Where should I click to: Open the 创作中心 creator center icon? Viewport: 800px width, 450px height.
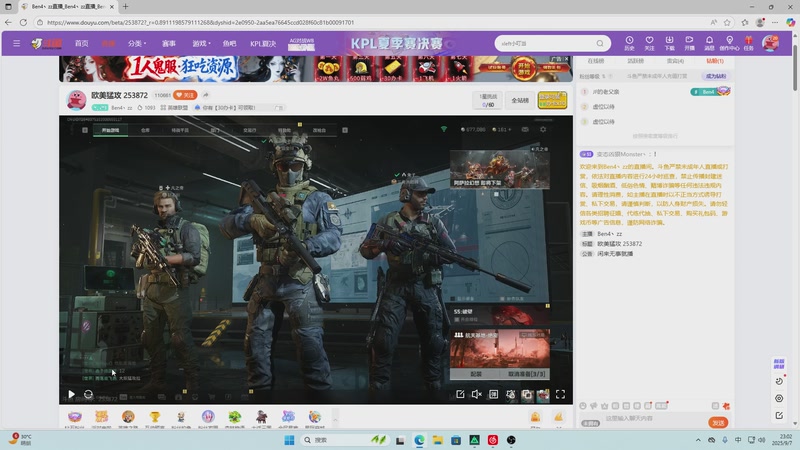pyautogui.click(x=729, y=43)
